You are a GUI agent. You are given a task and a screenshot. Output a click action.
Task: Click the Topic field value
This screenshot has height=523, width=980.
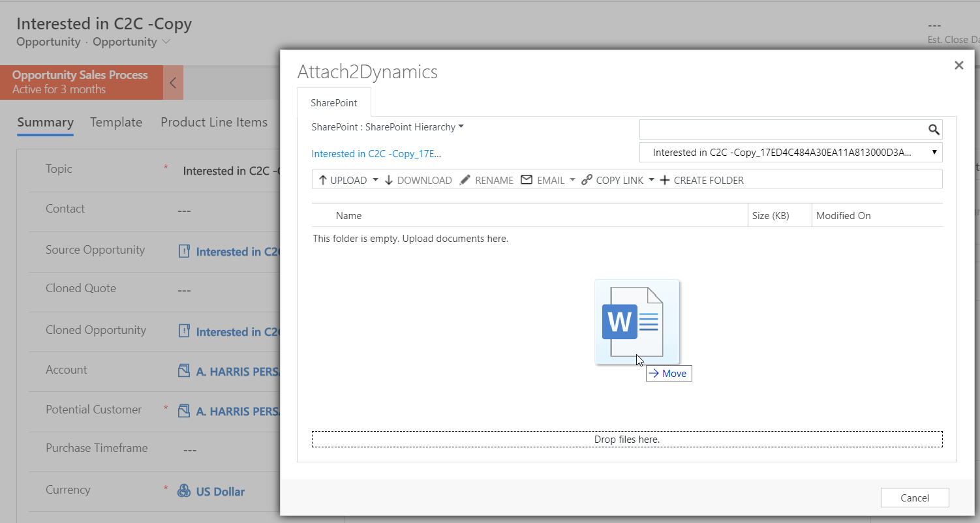click(231, 171)
